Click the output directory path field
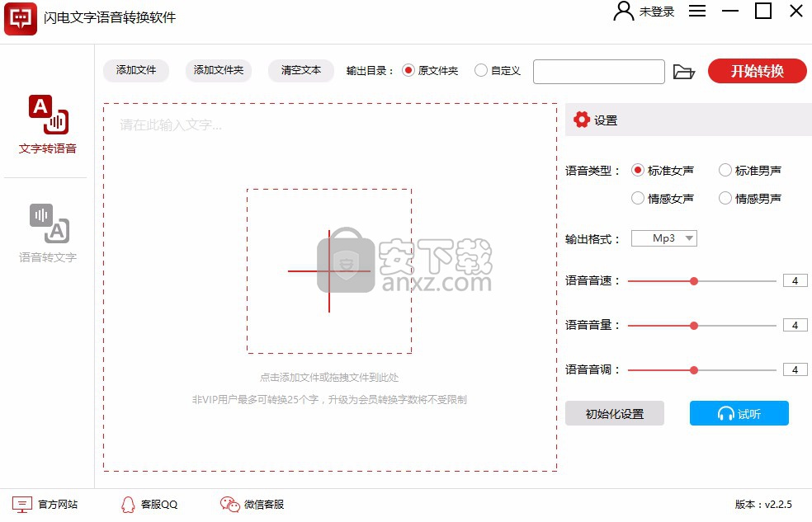The height and width of the screenshot is (522, 812). (x=598, y=72)
